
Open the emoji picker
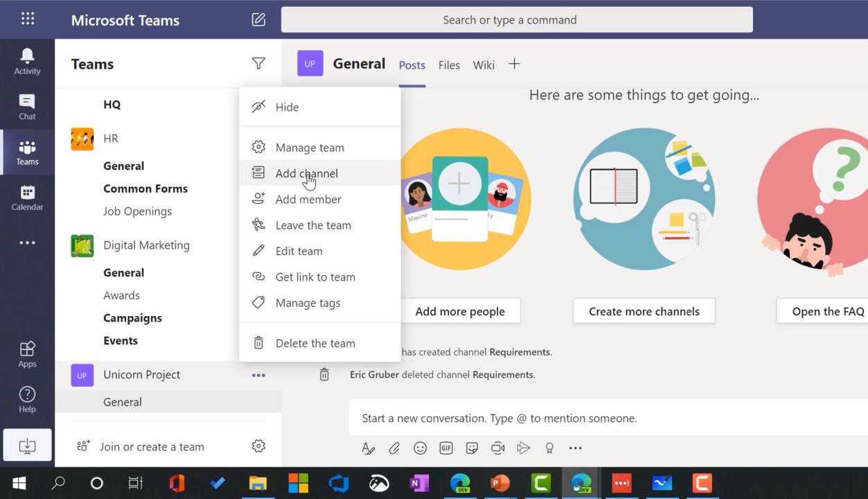click(420, 448)
